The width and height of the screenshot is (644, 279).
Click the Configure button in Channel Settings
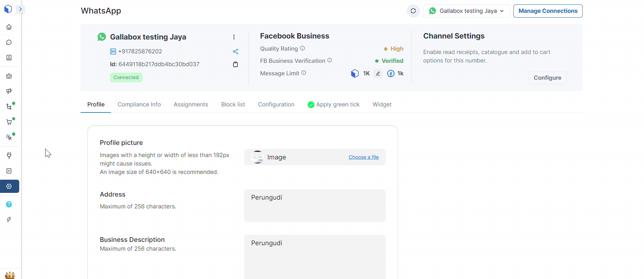coord(547,78)
